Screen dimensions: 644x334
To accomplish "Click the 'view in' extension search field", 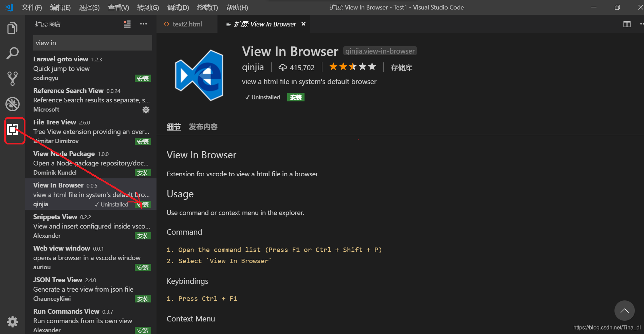I will (93, 43).
